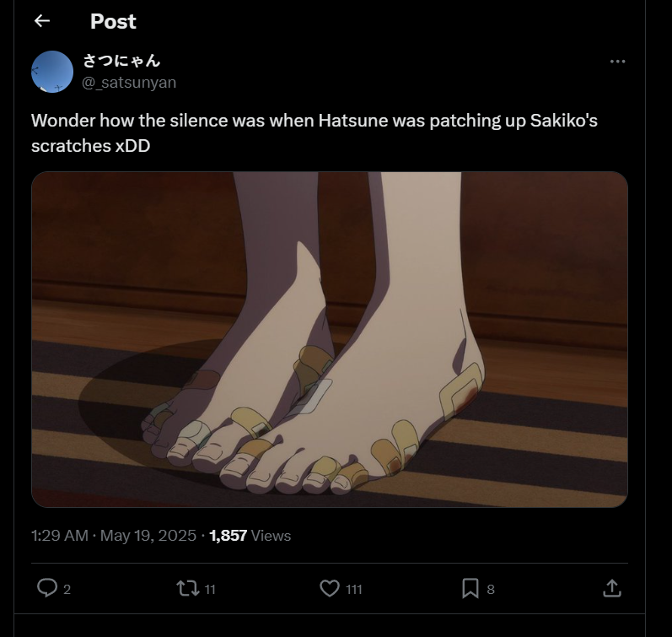The width and height of the screenshot is (672, 637).
Task: Like the post with the heart icon
Action: tap(330, 588)
